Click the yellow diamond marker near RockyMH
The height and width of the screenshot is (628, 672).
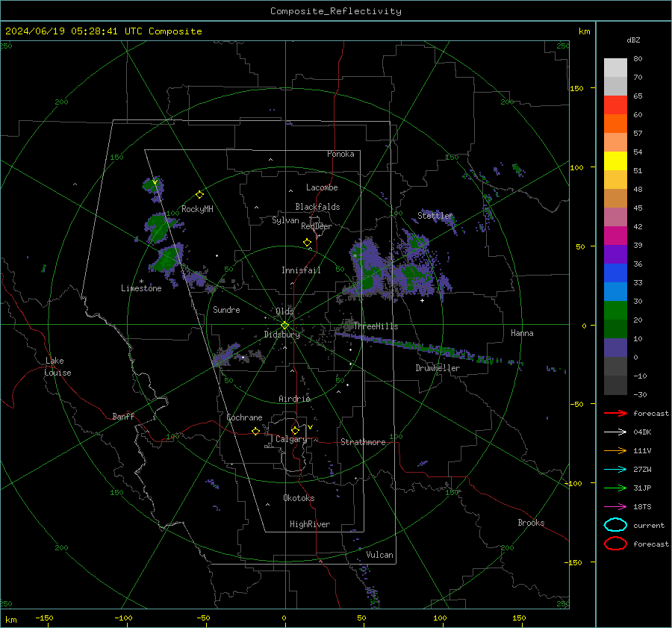199,195
